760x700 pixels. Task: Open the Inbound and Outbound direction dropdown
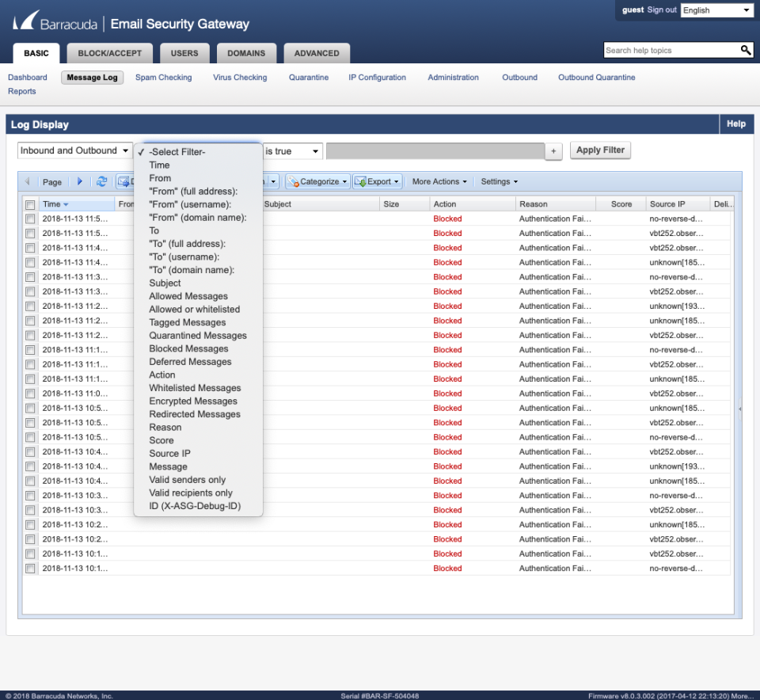[74, 150]
